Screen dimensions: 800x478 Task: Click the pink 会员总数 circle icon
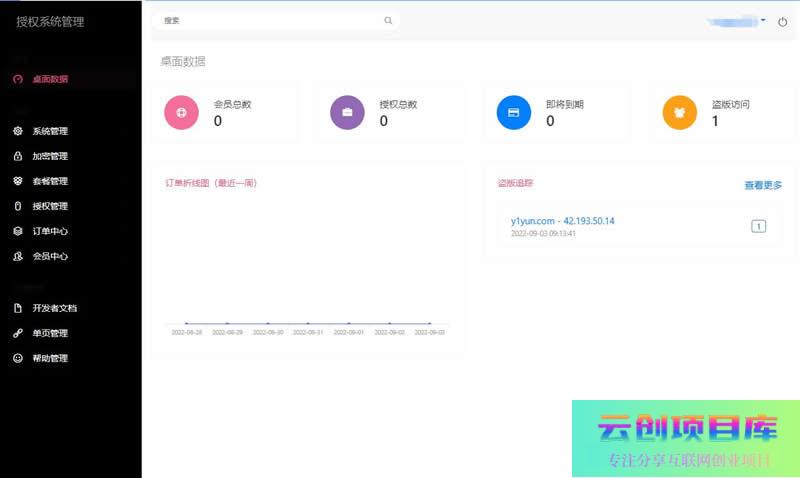pyautogui.click(x=181, y=113)
